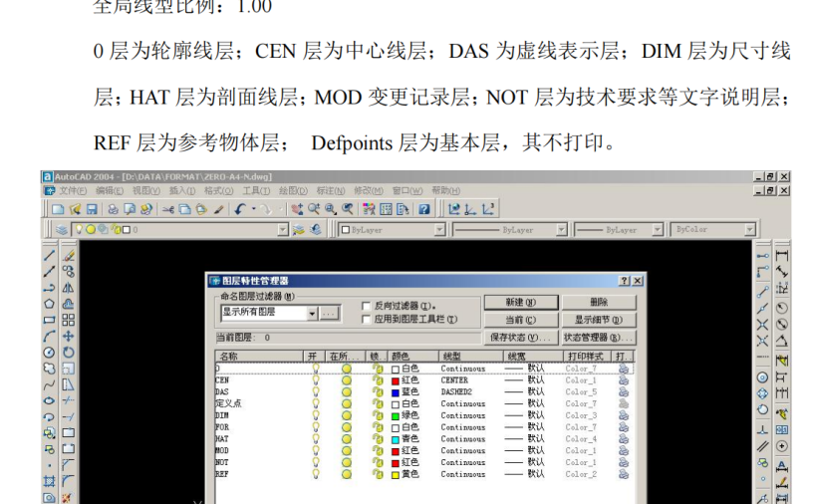The width and height of the screenshot is (815, 504).
Task: Click the Match Properties brush icon
Action: (x=219, y=209)
